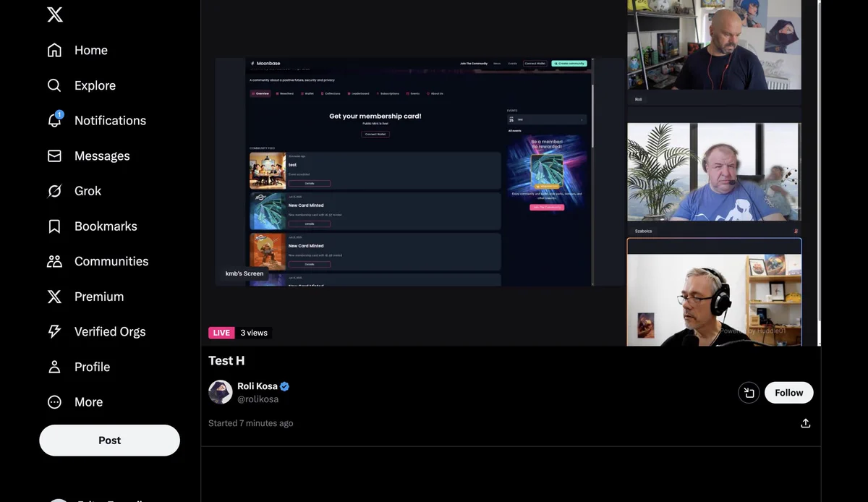This screenshot has height=502, width=868.
Task: Open Verified Orgs lightning icon
Action: (x=54, y=331)
